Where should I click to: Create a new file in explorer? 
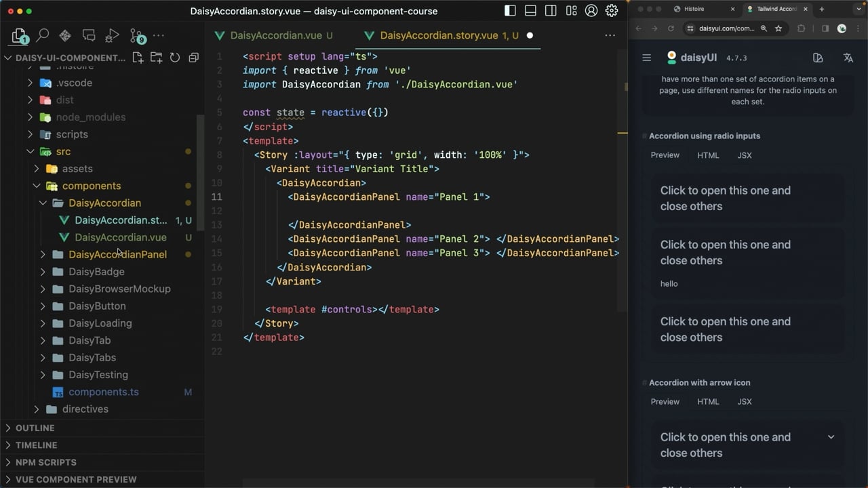coord(138,58)
